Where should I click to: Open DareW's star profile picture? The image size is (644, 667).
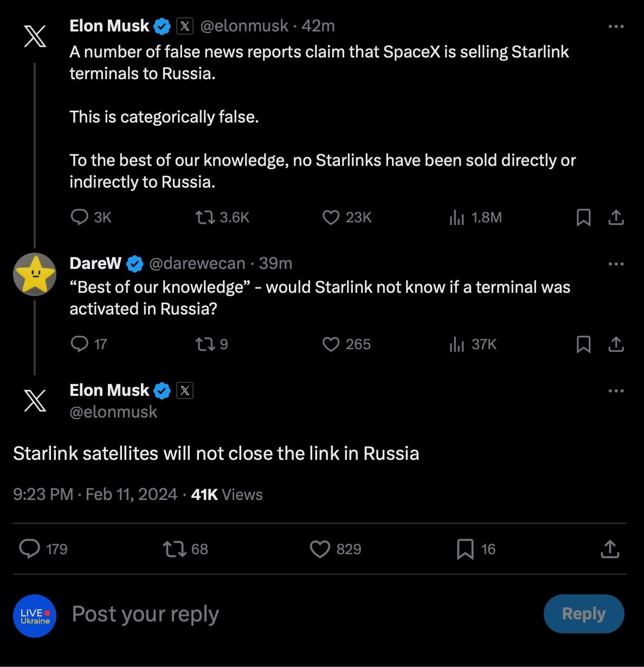[x=35, y=274]
